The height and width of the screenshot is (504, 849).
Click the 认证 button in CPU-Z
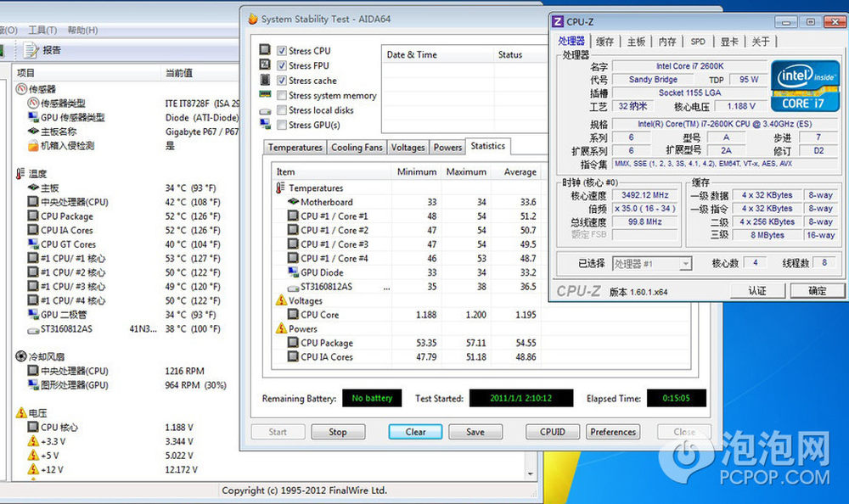757,291
